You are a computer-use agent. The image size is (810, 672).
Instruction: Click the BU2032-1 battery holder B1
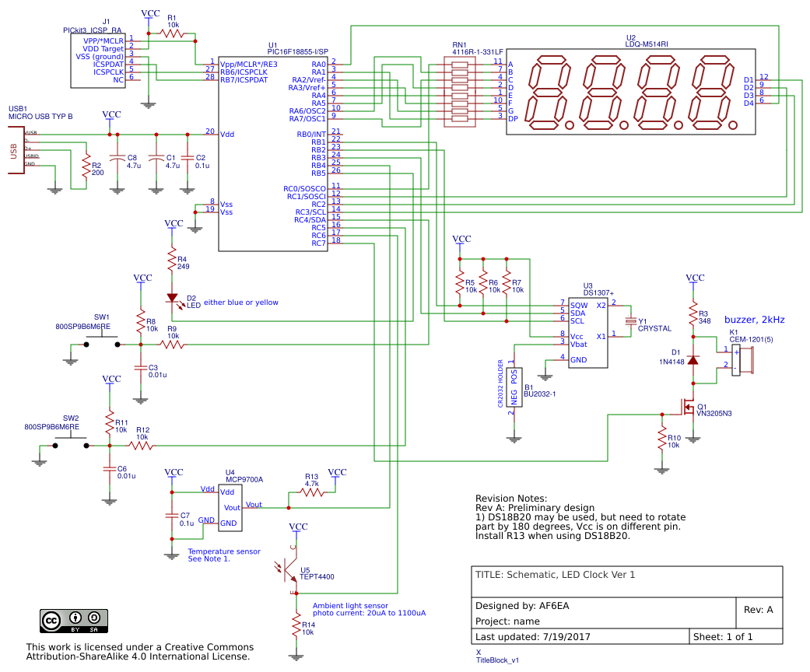[x=514, y=387]
